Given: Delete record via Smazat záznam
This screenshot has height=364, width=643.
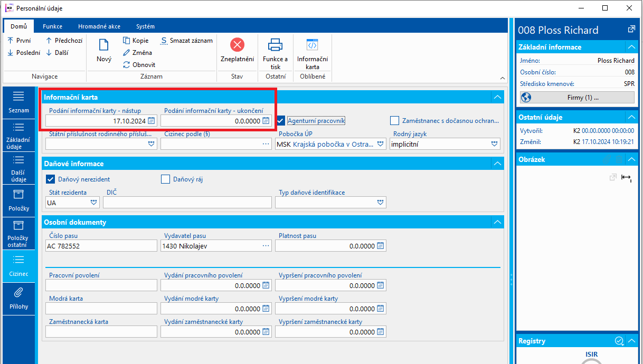Looking at the screenshot, I should point(187,41).
